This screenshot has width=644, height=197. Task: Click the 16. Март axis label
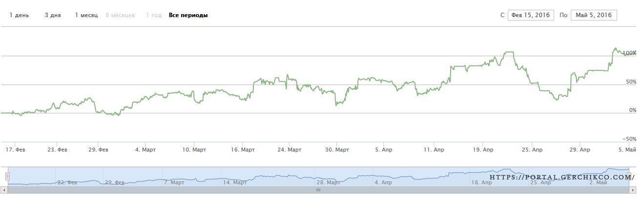click(x=243, y=149)
